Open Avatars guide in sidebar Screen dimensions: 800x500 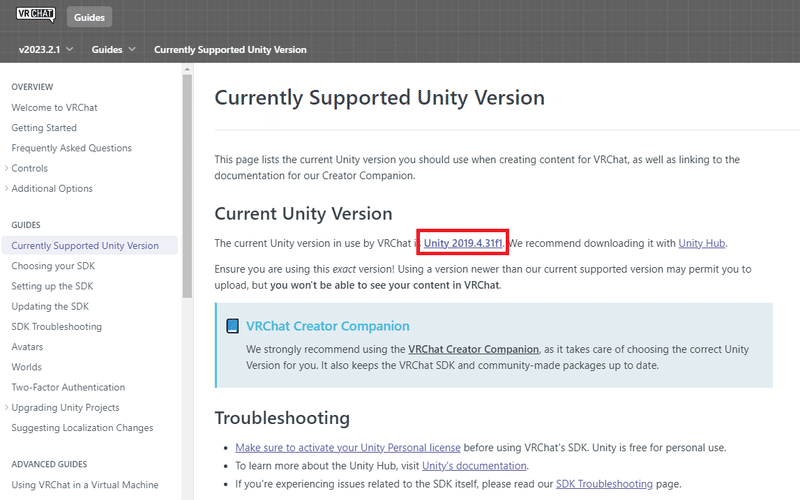[27, 347]
